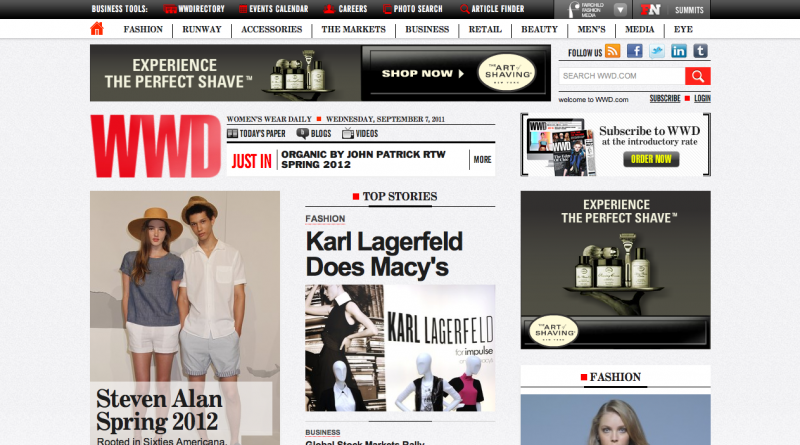800x445 pixels.
Task: Open Today's Paper
Action: click(x=256, y=134)
